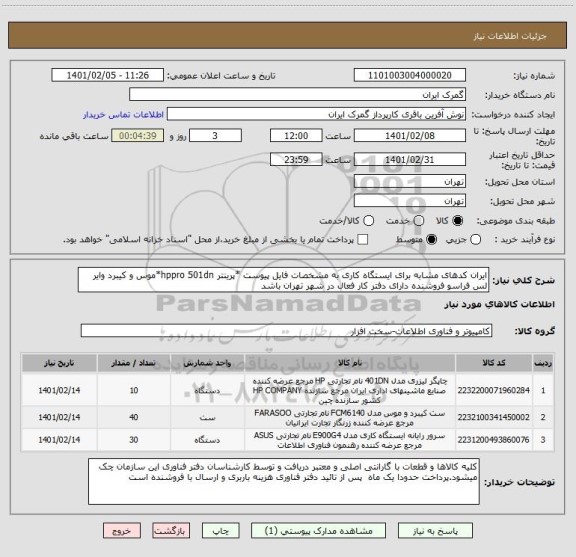Image resolution: width=576 pixels, height=557 pixels.
Task: Click the پاسخ به نیاز button
Action: pyautogui.click(x=435, y=531)
